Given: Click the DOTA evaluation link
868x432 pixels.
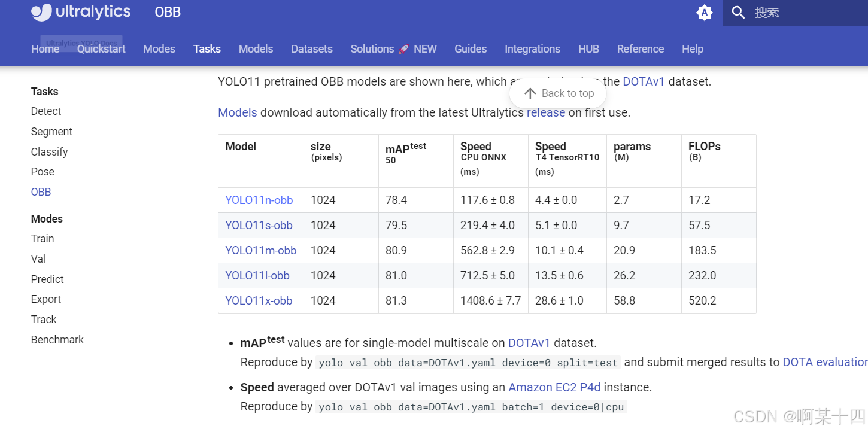Looking at the screenshot, I should pos(825,363).
